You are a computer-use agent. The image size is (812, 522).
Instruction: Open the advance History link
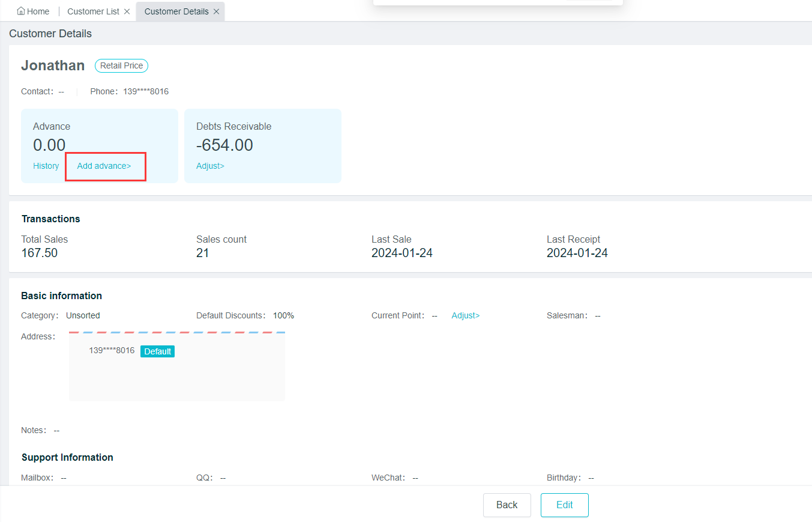pyautogui.click(x=46, y=166)
